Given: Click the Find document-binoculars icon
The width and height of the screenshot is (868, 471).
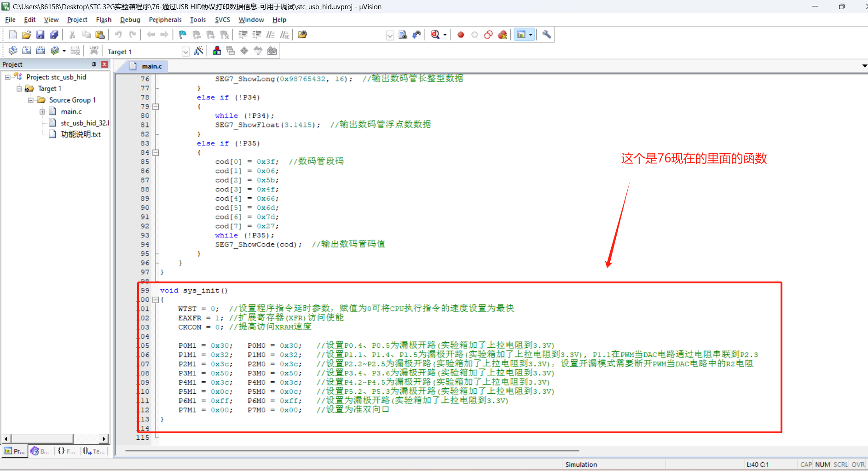Looking at the screenshot, I should [x=403, y=34].
